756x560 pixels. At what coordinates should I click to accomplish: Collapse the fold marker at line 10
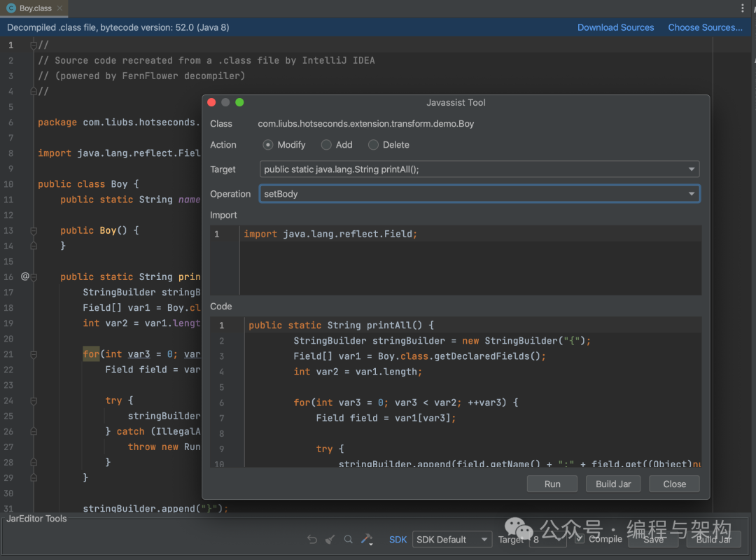tap(33, 184)
